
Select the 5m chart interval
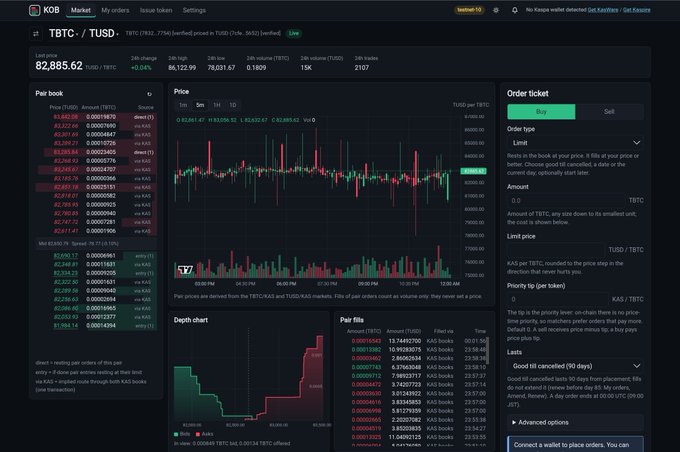point(199,105)
